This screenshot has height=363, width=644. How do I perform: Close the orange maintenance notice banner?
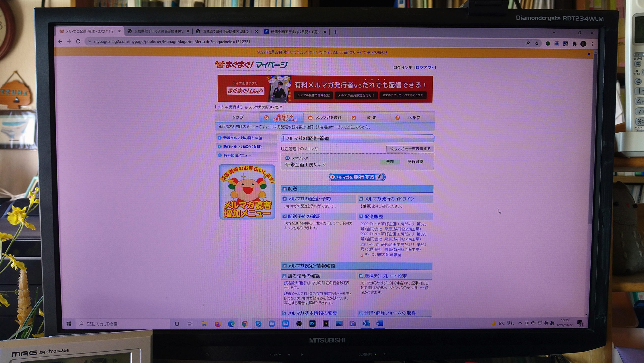pyautogui.click(x=589, y=54)
